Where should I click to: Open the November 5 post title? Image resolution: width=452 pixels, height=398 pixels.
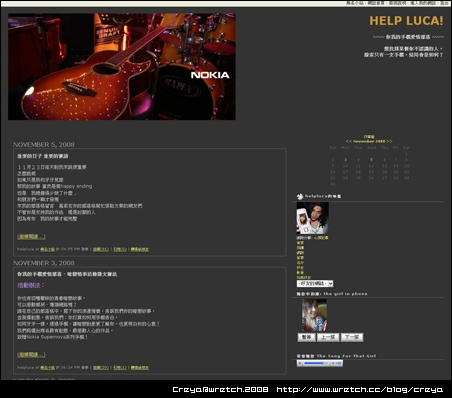(x=43, y=156)
